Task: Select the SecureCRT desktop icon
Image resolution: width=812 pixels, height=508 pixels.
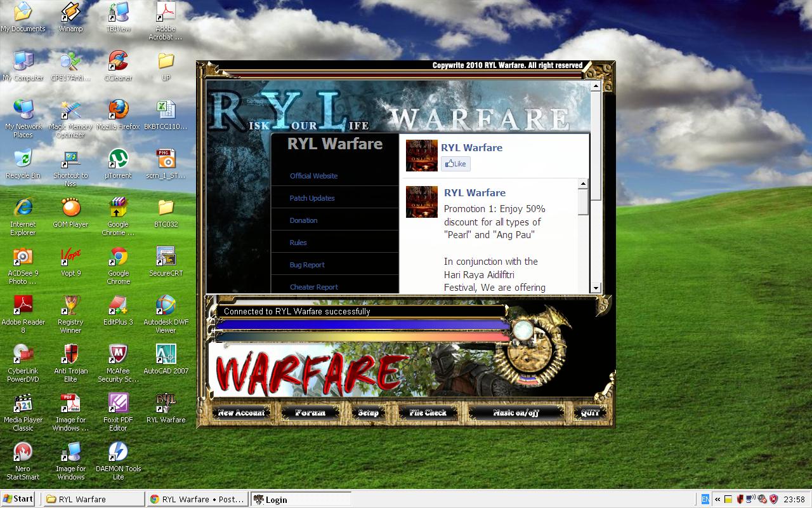Action: 166,262
